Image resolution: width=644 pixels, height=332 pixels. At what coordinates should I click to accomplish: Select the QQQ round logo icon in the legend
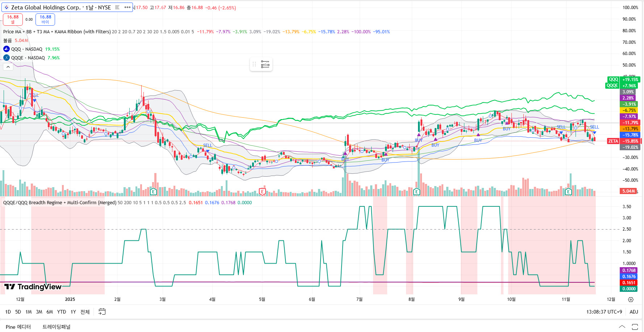(7, 49)
